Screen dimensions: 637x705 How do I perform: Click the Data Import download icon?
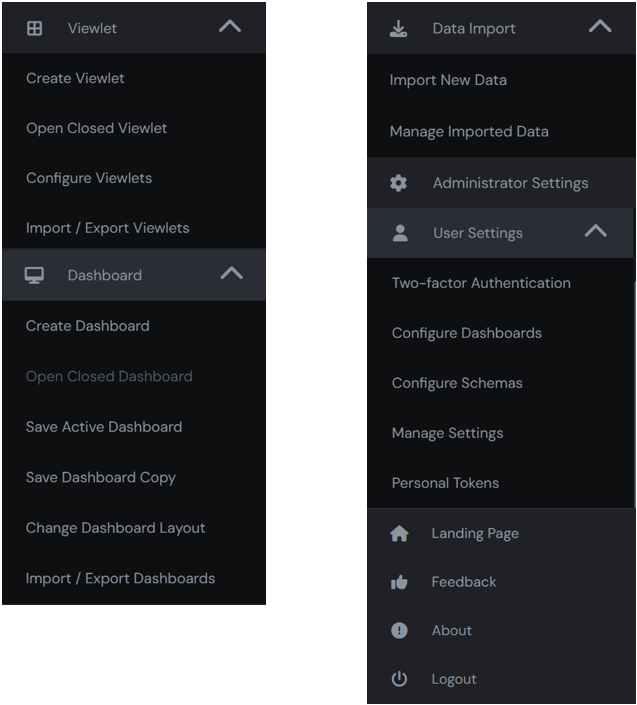[398, 29]
